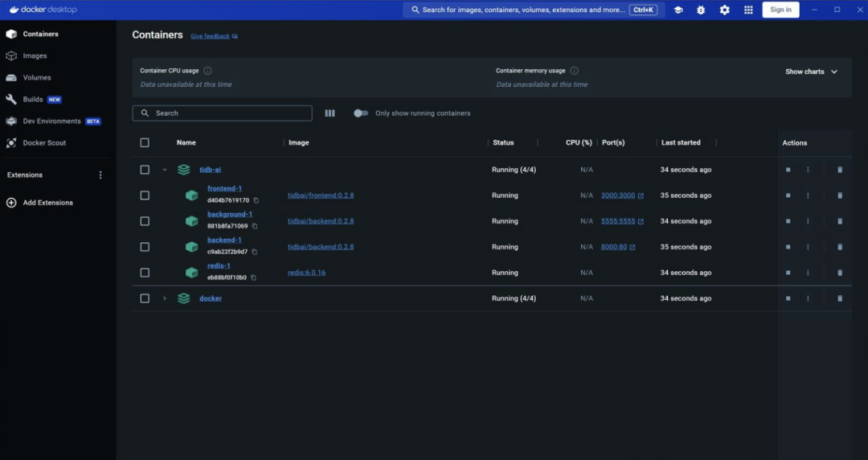This screenshot has height=460, width=868.
Task: Check the background-1 row checkbox
Action: pos(145,221)
